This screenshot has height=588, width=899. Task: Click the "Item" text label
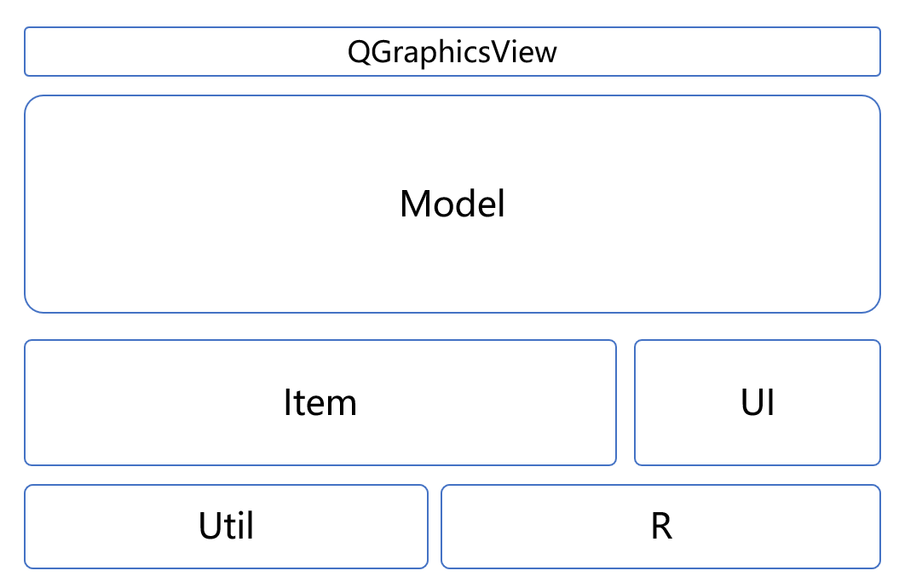[x=320, y=402]
